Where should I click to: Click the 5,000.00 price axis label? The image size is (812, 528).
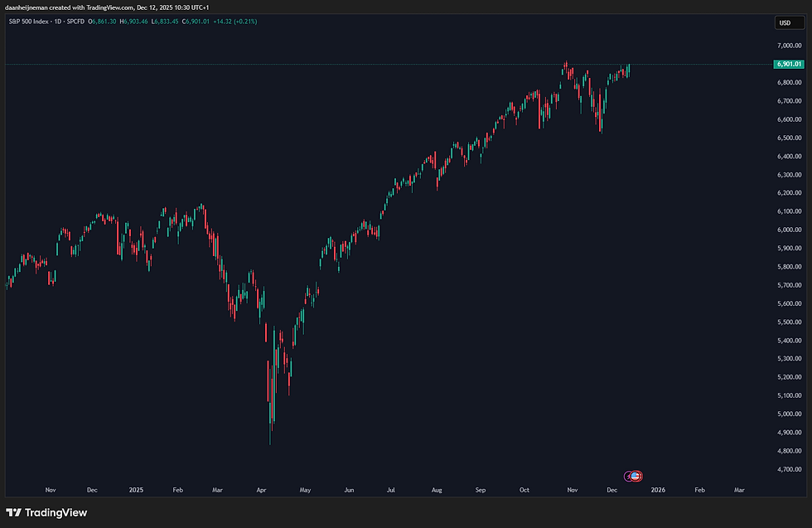789,414
